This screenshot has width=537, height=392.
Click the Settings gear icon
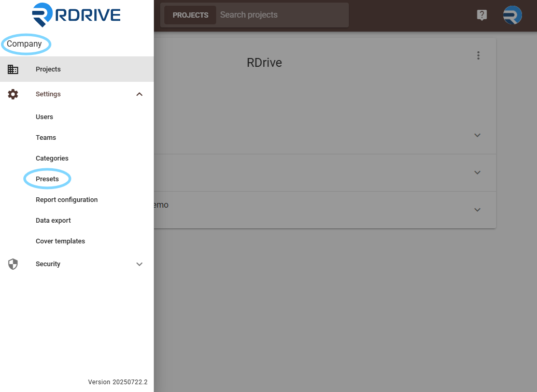pyautogui.click(x=13, y=94)
